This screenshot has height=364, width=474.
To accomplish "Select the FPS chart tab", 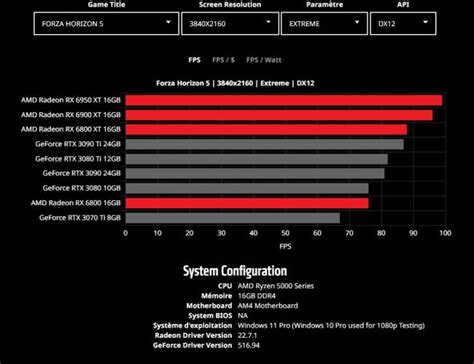I will (194, 60).
